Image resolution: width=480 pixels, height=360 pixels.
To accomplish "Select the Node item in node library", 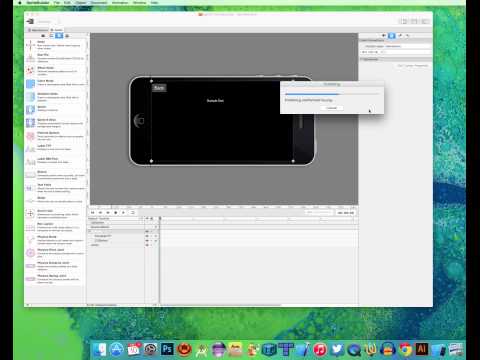I will [55, 45].
